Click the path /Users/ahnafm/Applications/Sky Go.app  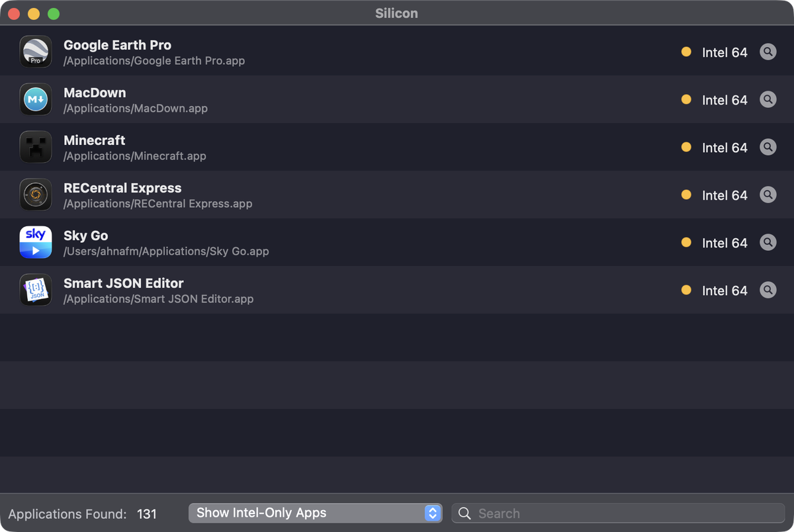coord(166,251)
